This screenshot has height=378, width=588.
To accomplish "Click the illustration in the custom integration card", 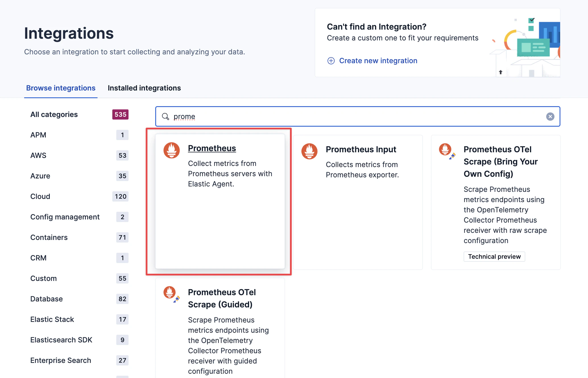I will 526,46.
